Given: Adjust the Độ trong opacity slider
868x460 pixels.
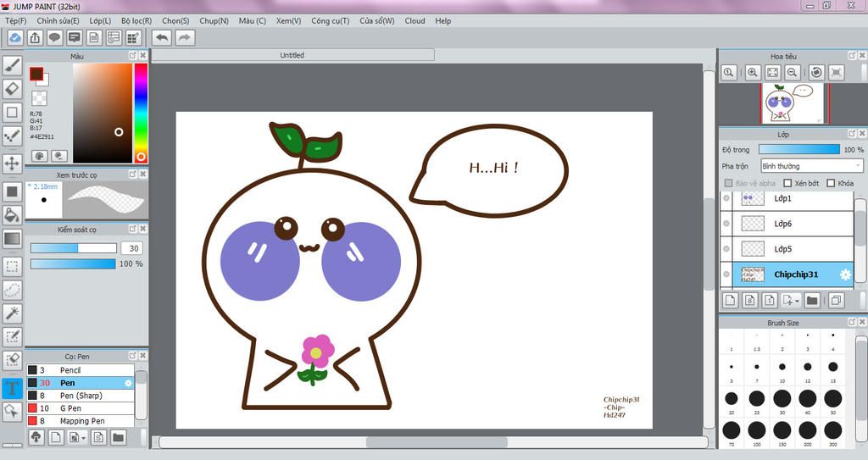Looking at the screenshot, I should (x=798, y=149).
